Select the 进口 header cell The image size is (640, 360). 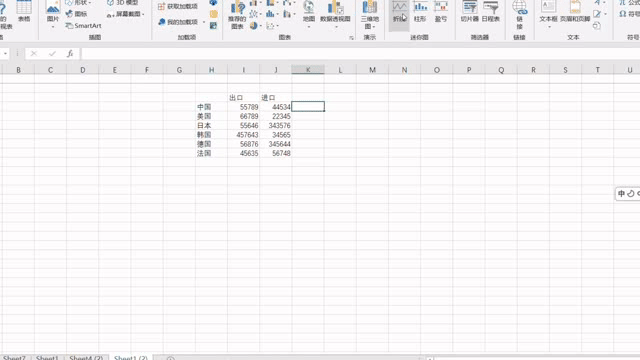(276, 98)
